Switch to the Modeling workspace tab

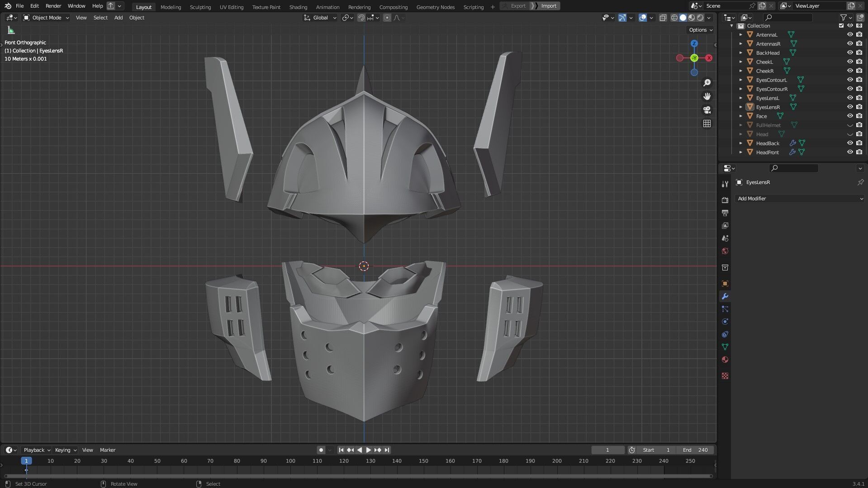click(x=171, y=7)
